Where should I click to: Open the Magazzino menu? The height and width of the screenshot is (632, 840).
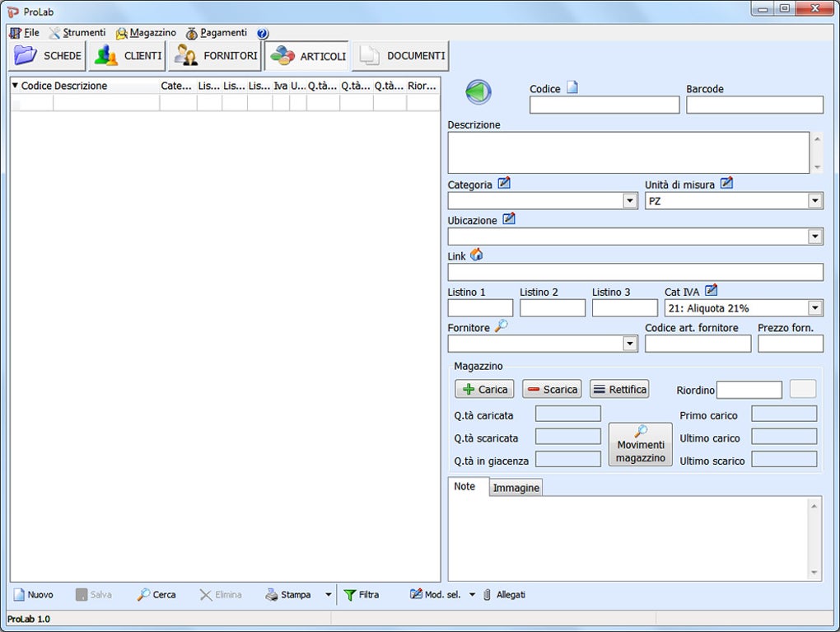pos(147,33)
